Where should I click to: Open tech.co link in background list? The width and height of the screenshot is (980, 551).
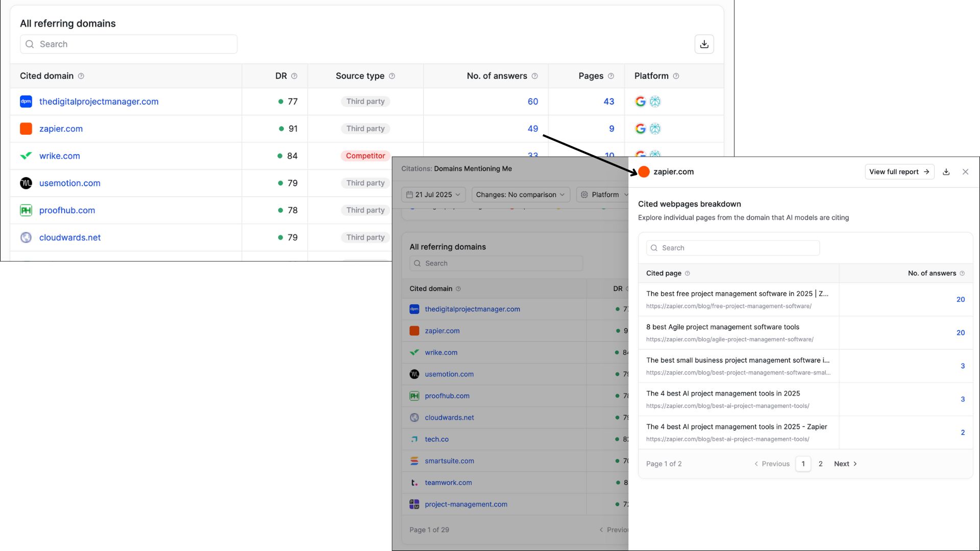437,439
